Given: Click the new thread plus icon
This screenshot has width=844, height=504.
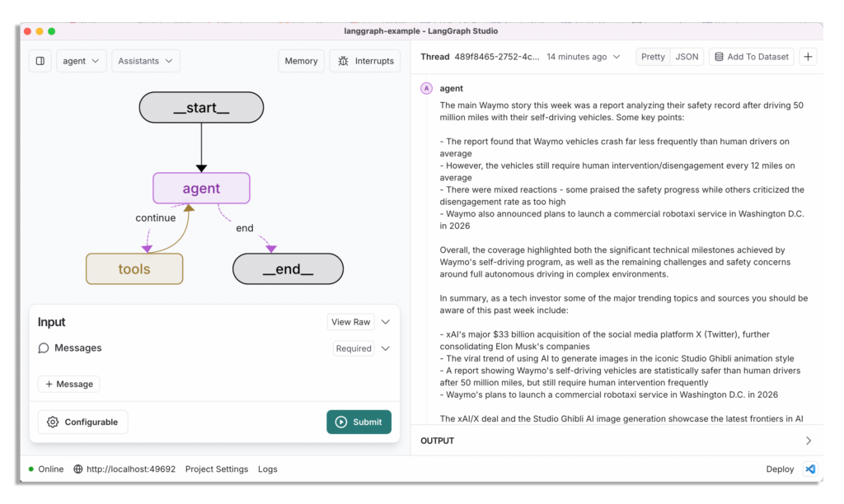Looking at the screenshot, I should [808, 57].
